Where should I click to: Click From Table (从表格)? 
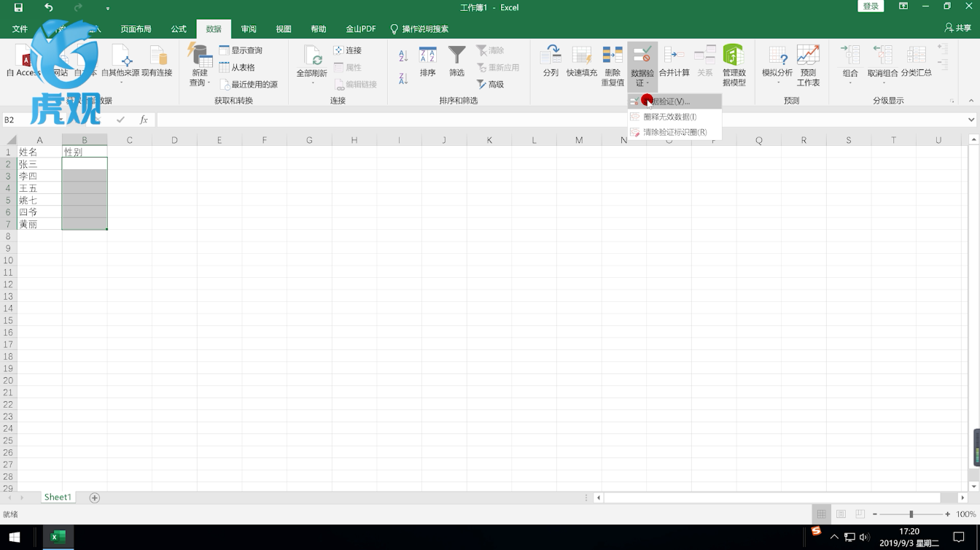[237, 67]
